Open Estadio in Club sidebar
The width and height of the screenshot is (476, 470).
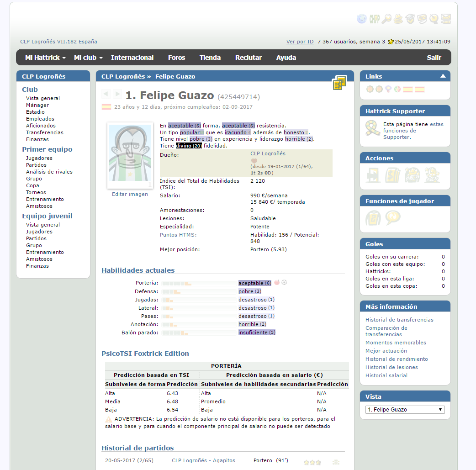35,112
